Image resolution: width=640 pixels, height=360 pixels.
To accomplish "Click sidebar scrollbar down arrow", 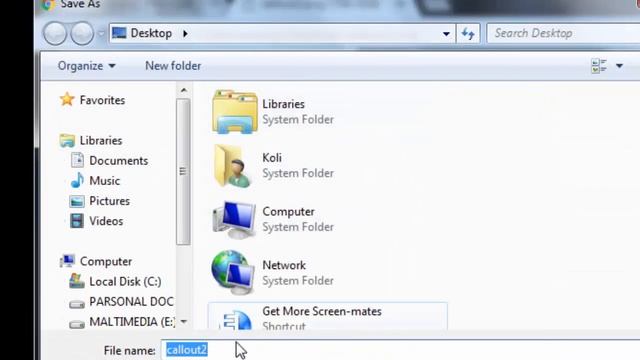I will 184,322.
